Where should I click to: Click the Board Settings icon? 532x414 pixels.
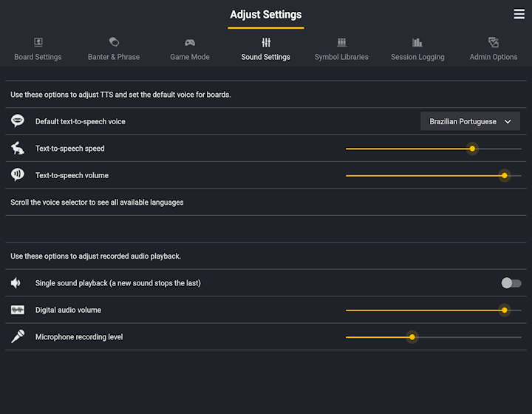click(x=38, y=42)
